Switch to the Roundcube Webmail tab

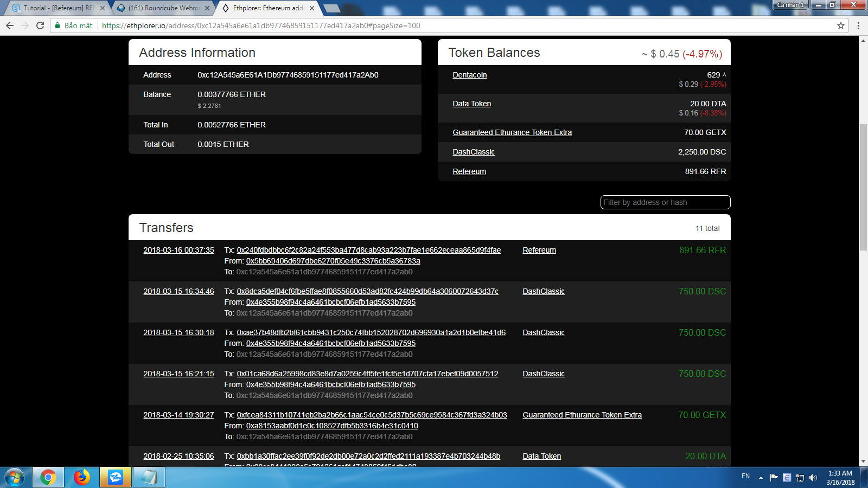tap(163, 8)
